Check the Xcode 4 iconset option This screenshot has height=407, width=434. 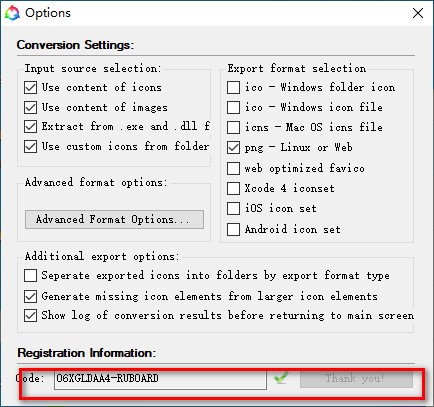coord(233,188)
